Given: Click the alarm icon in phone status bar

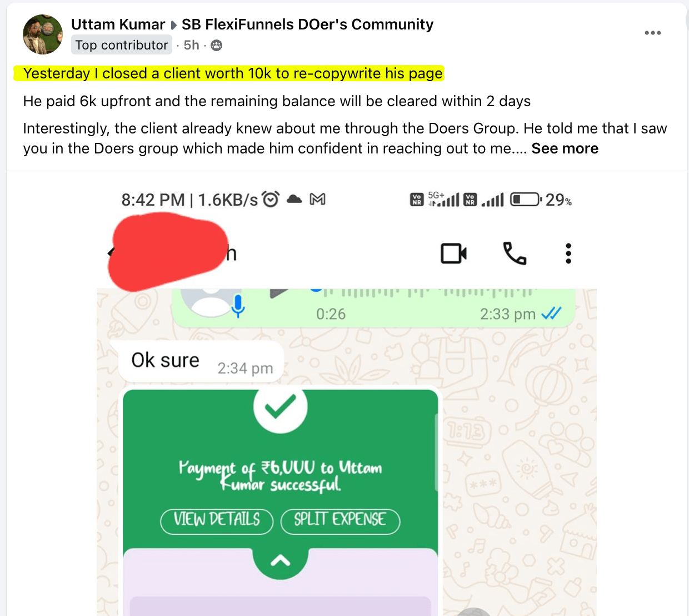Looking at the screenshot, I should (271, 199).
